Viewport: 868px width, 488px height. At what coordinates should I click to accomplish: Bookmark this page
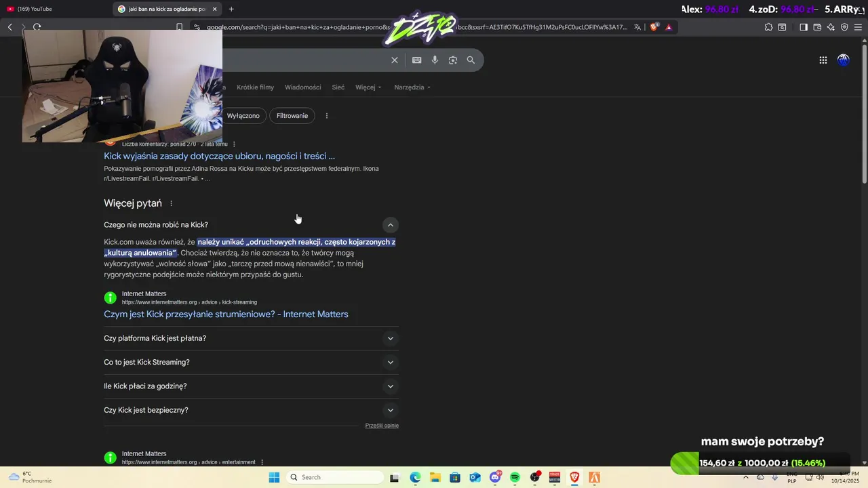[x=179, y=27]
